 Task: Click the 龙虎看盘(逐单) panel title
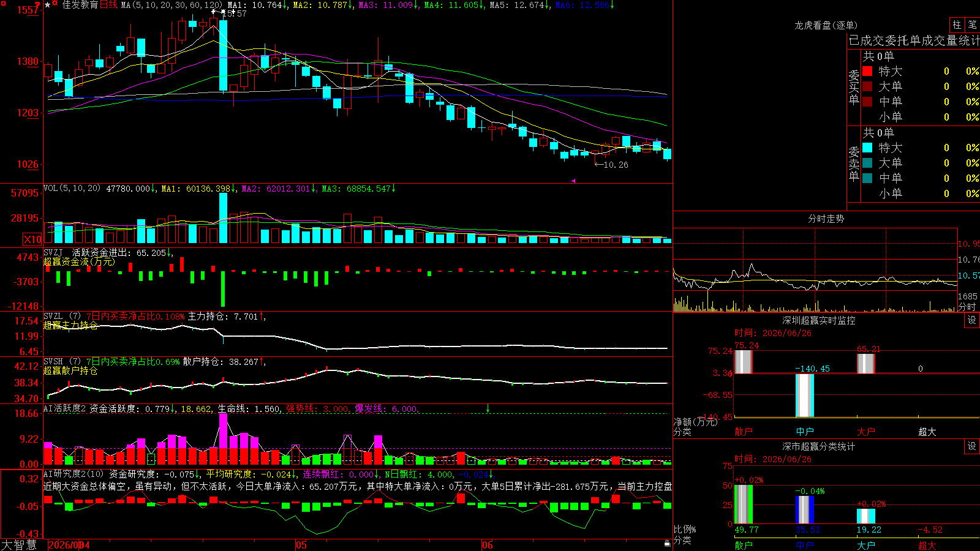(x=826, y=25)
